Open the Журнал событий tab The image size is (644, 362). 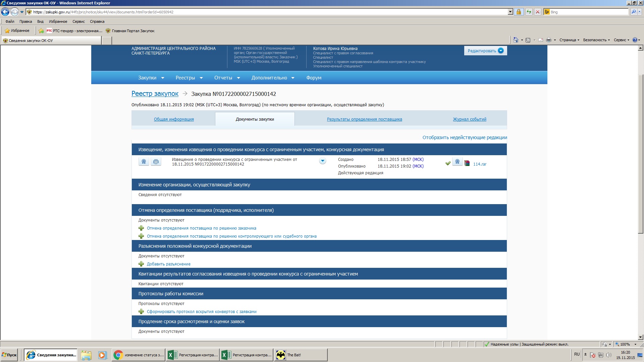coord(469,119)
